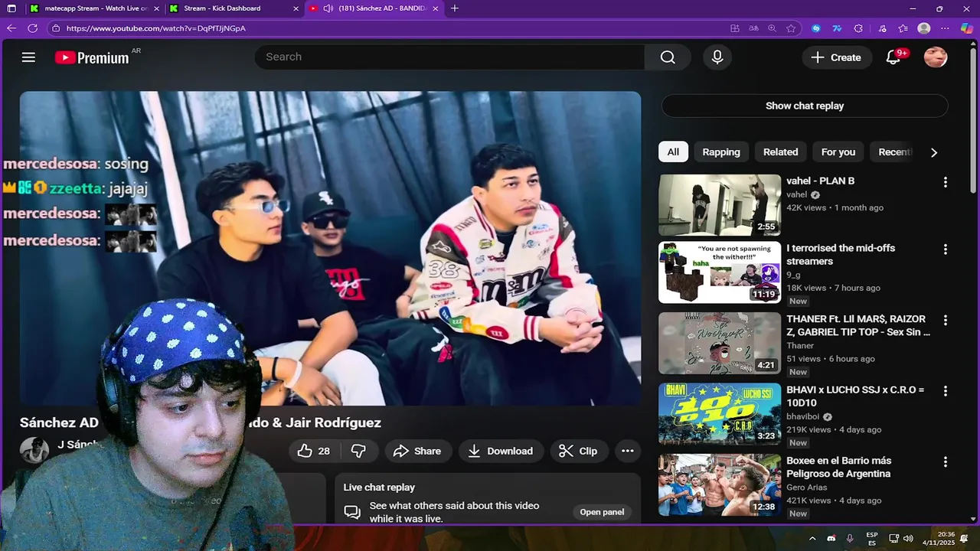Click Show chat replay button

805,106
